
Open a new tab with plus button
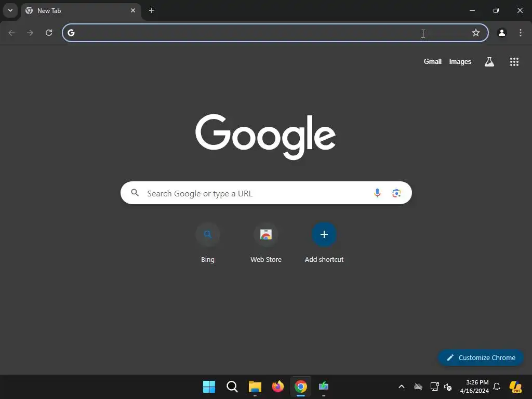152,10
